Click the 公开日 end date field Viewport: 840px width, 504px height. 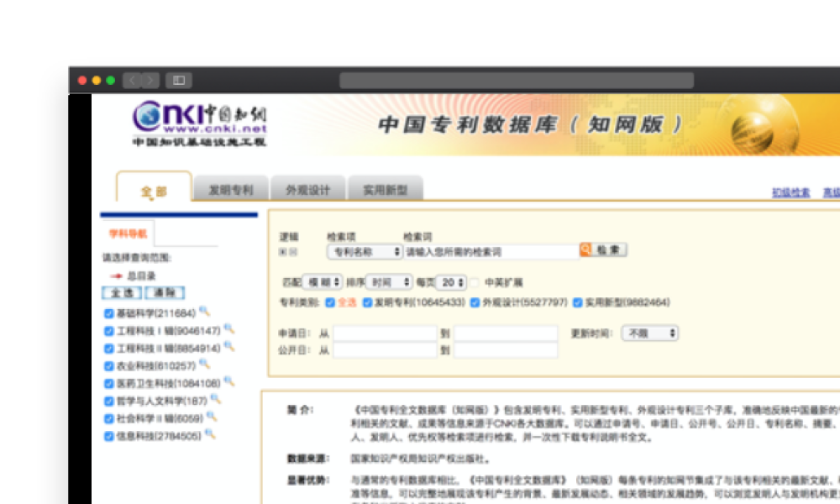506,350
